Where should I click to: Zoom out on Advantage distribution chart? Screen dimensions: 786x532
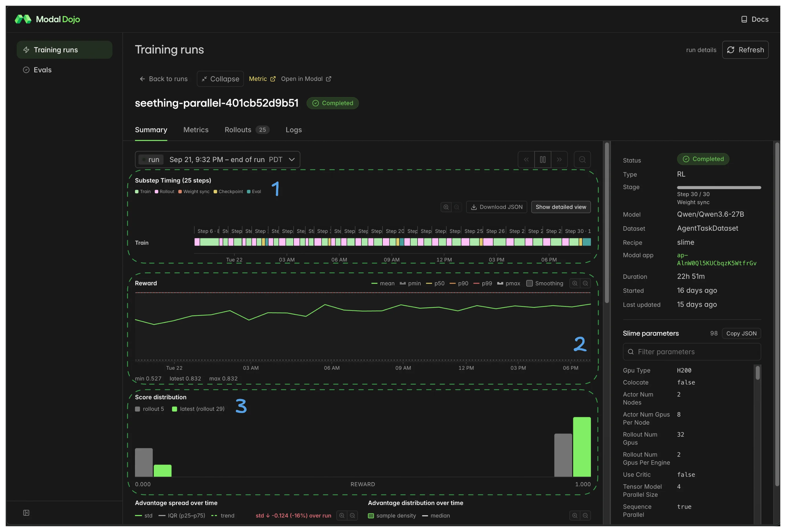click(585, 515)
